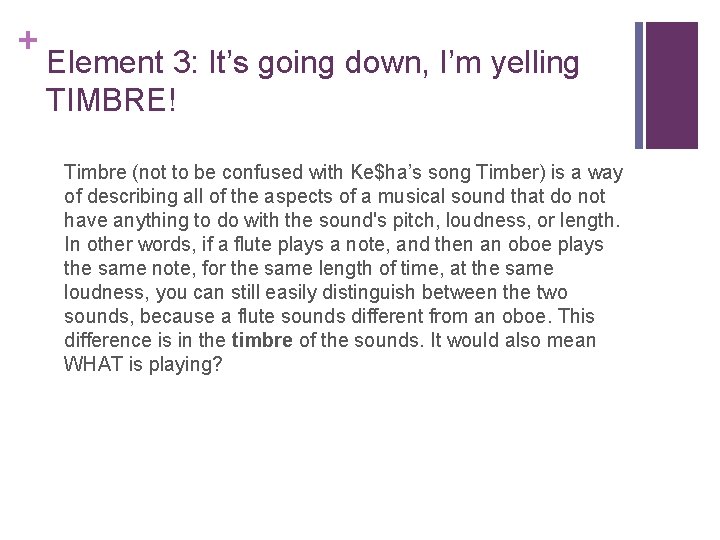Viewport: 720px width, 540px height.
Task: Click "difference is in the" text
Action: (145, 340)
